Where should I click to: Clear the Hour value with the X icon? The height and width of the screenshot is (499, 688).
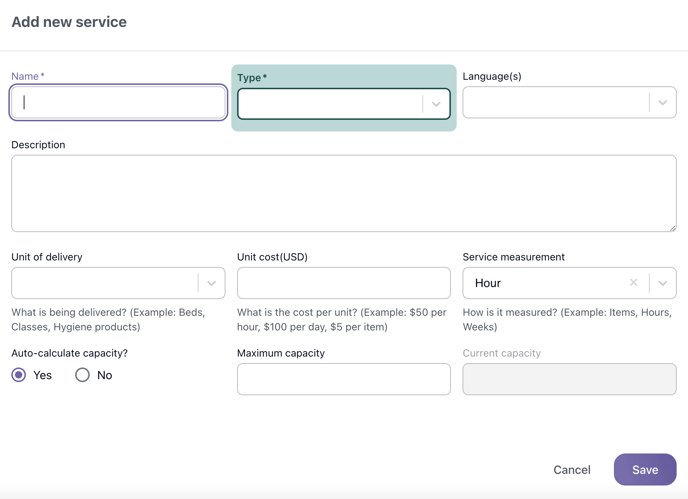click(x=633, y=283)
